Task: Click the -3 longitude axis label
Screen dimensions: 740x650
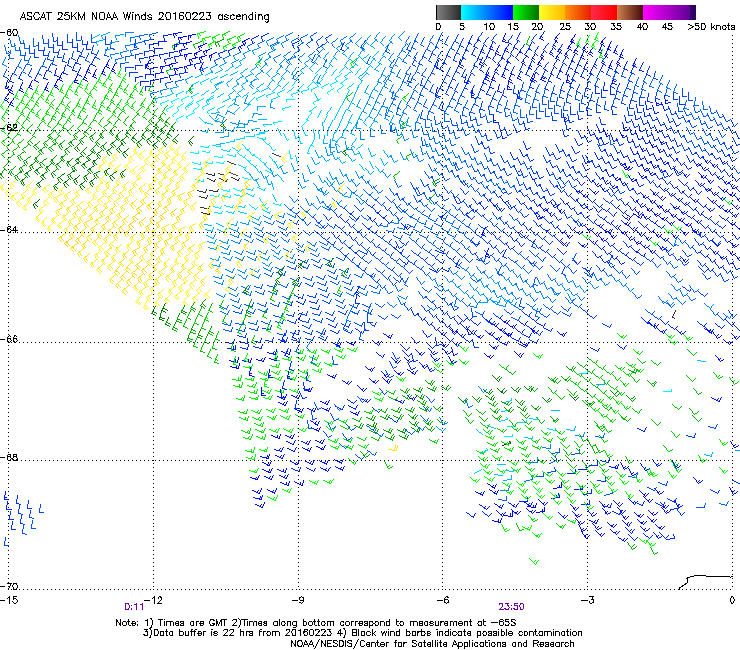Action: click(588, 600)
